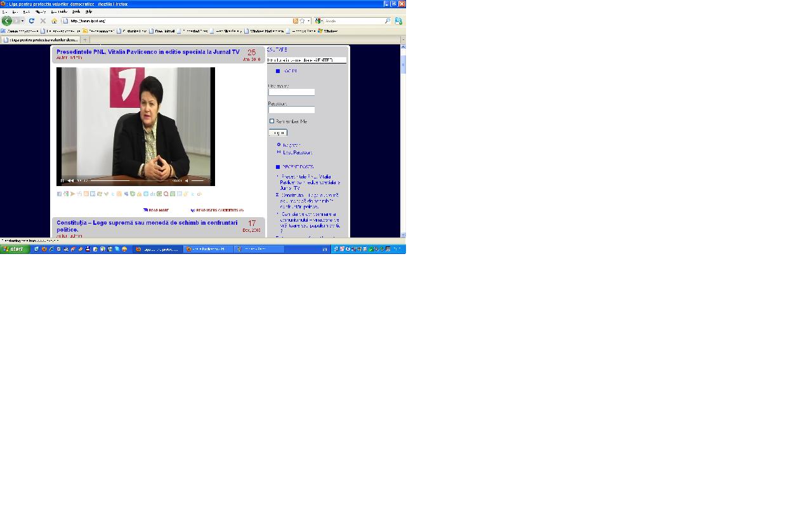Tick the Remember Me checkbox

point(272,121)
